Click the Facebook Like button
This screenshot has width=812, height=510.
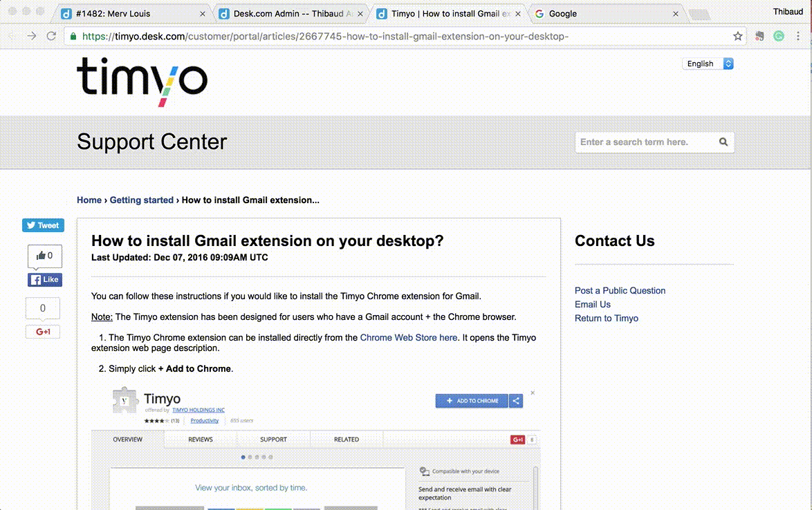45,280
